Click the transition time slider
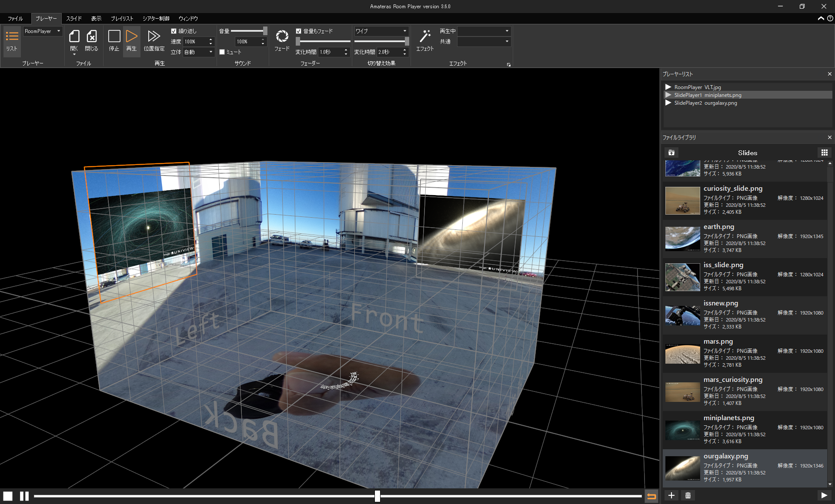The height and width of the screenshot is (504, 835). tap(381, 41)
